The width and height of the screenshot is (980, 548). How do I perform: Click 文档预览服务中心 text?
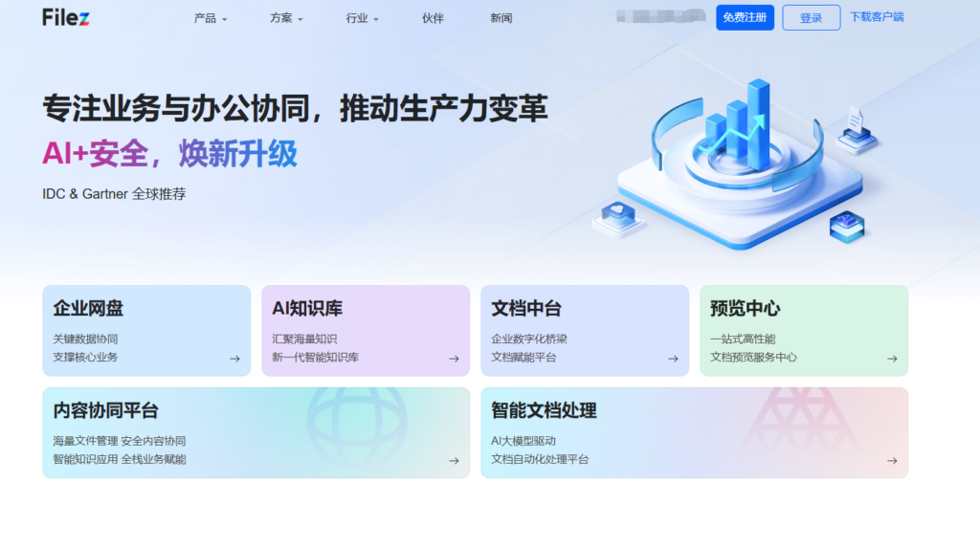click(x=754, y=358)
